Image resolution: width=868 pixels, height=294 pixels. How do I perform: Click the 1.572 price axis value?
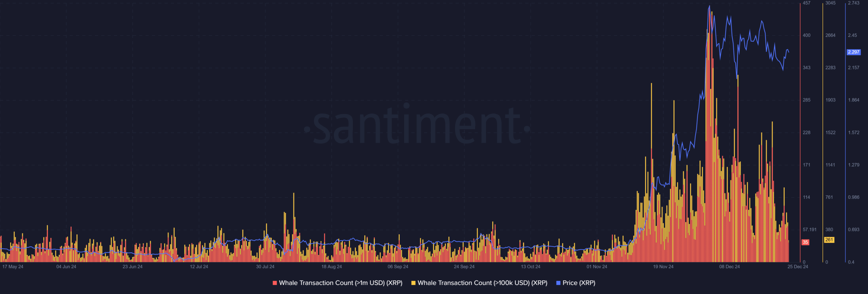tap(854, 133)
